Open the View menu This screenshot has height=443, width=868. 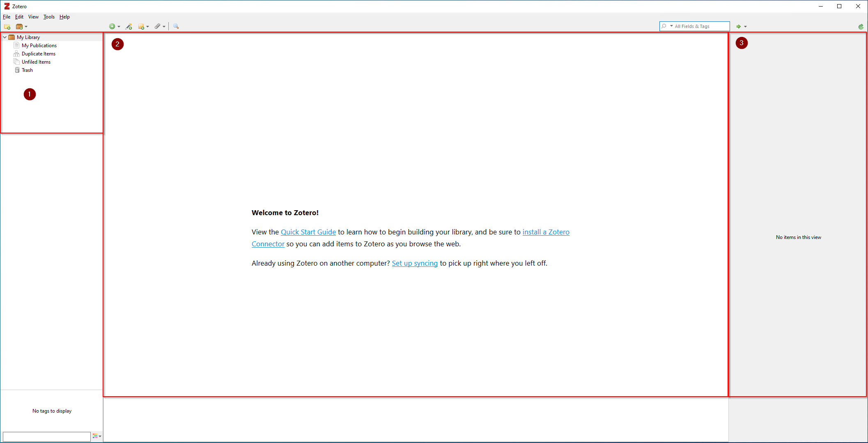[x=33, y=17]
